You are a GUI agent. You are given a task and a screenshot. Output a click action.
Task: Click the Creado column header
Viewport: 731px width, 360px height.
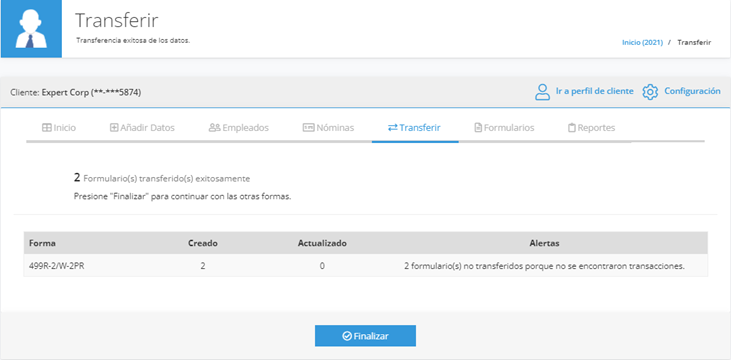(203, 243)
